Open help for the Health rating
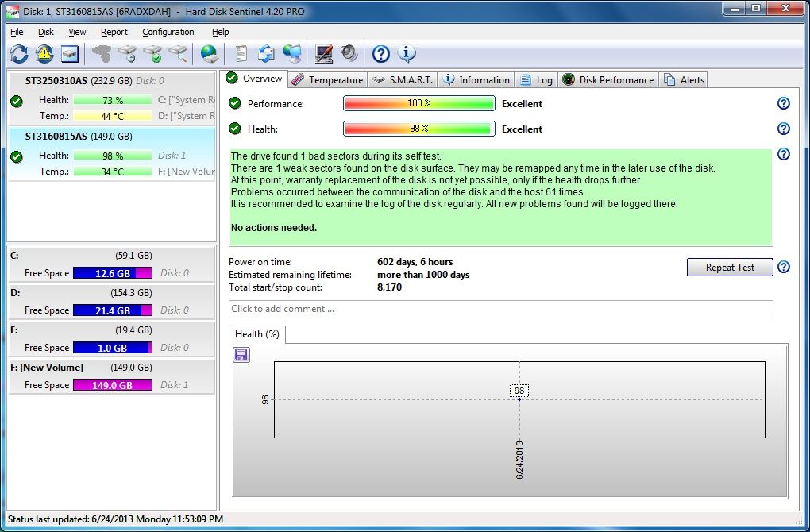Viewport: 810px width, 532px height. click(784, 129)
